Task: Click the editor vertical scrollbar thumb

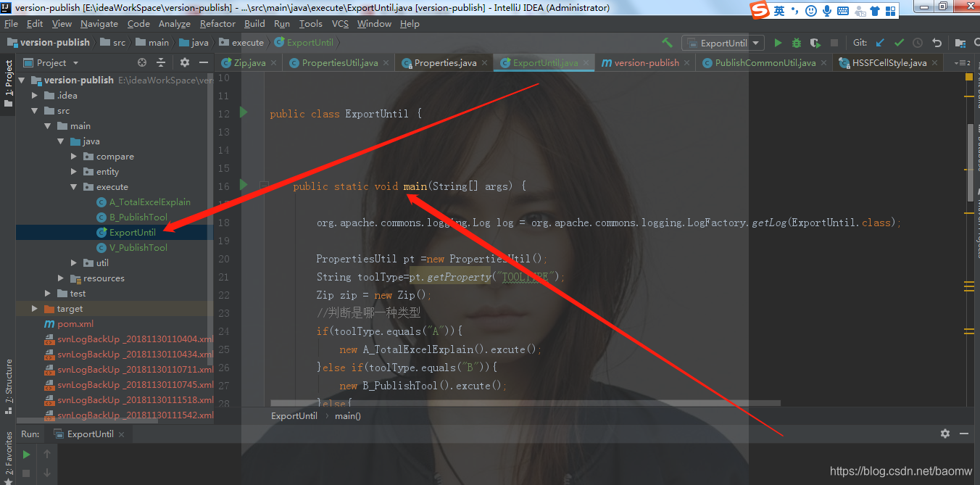Action: point(971,162)
